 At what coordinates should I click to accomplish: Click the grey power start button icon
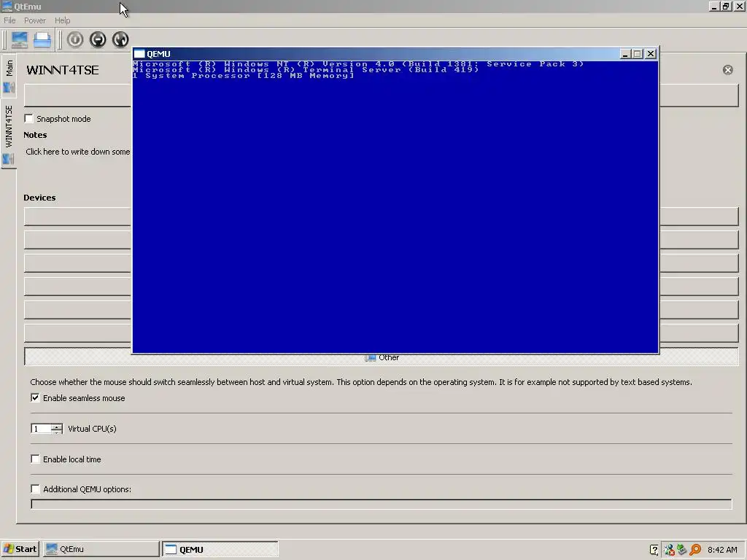point(75,39)
